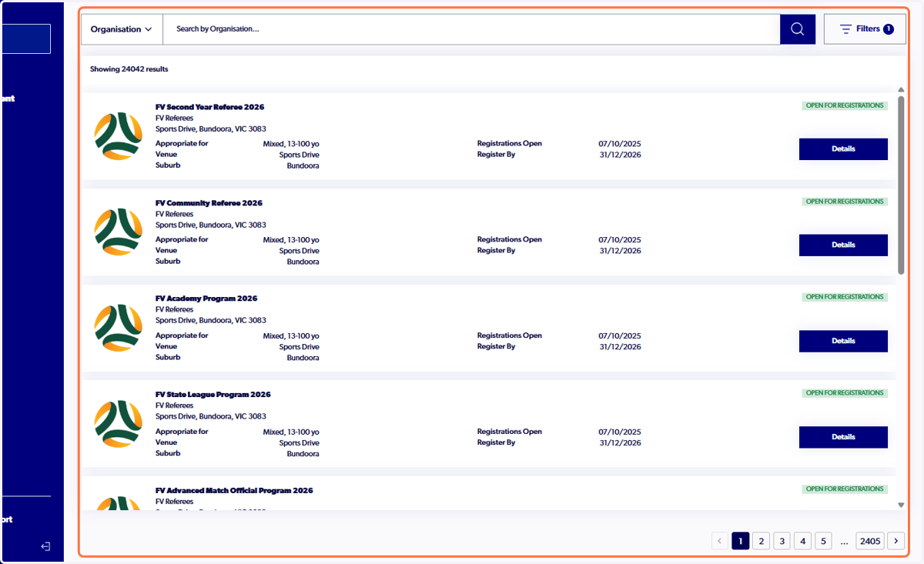Click the next page arrow
924x564 pixels.
click(x=896, y=541)
